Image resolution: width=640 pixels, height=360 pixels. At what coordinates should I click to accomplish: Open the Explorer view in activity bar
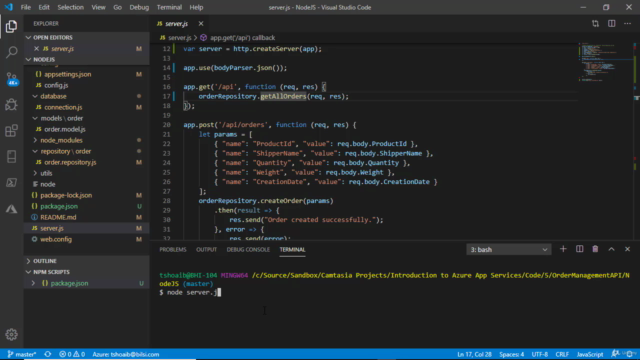[11, 27]
